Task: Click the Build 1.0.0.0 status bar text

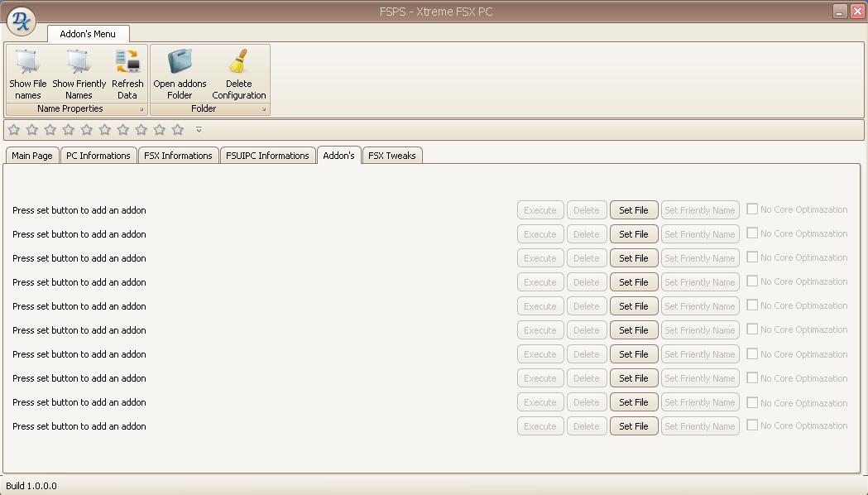Action: tap(31, 486)
